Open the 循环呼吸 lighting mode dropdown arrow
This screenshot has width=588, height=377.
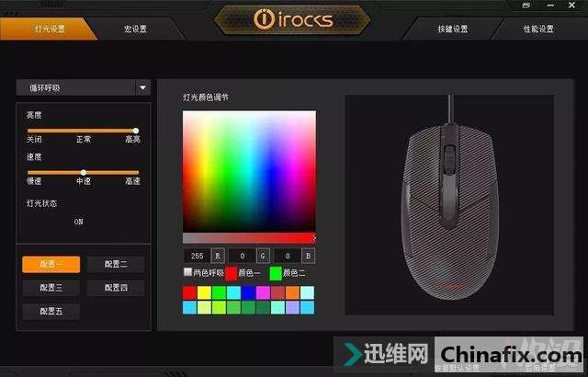[143, 87]
